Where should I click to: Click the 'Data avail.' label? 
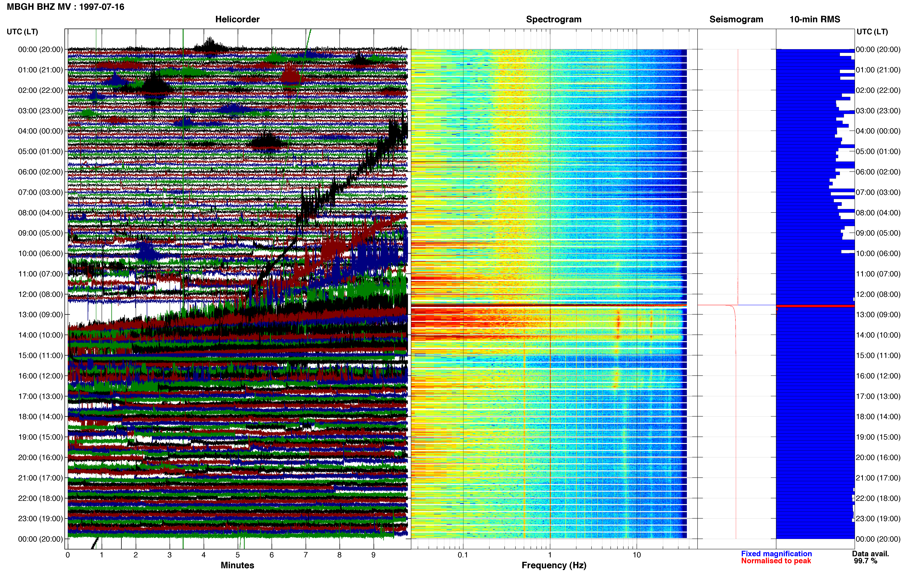(870, 554)
